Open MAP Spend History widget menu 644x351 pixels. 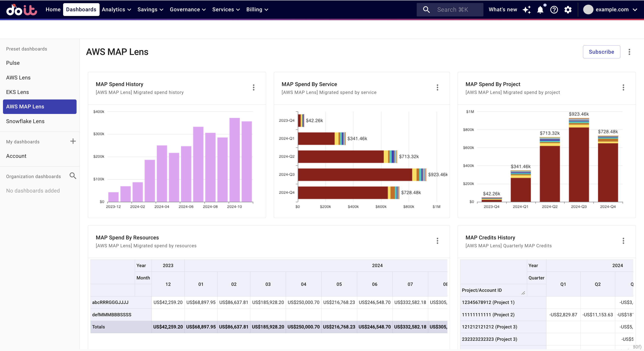pos(254,87)
